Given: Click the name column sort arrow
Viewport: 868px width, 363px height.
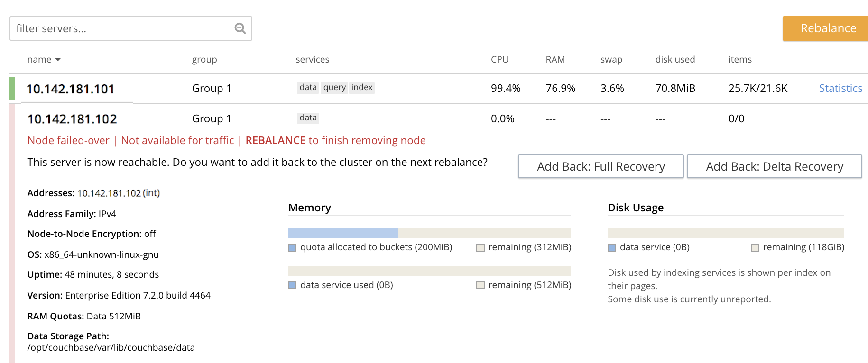Looking at the screenshot, I should tap(58, 60).
